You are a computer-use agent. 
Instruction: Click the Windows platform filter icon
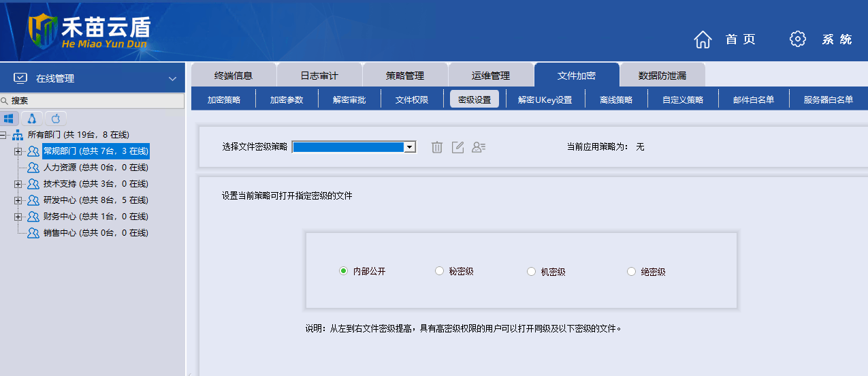(9, 118)
